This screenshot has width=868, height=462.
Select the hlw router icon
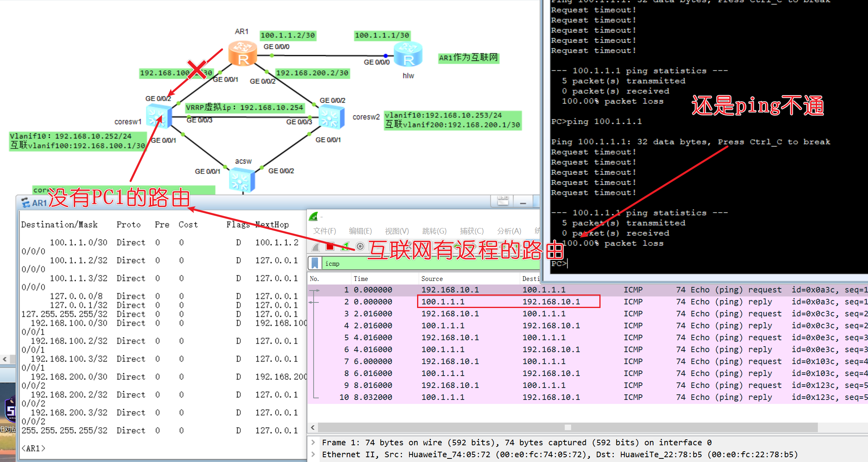(x=408, y=55)
